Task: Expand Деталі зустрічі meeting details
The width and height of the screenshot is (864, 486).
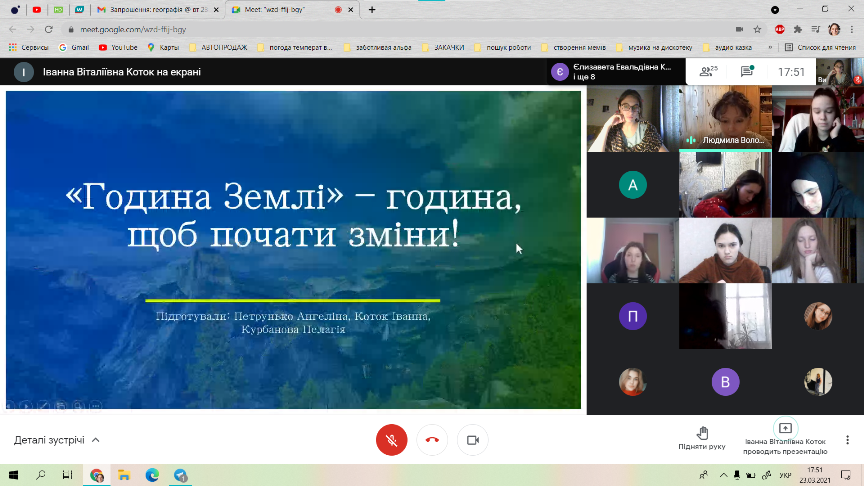Action: coord(57,440)
